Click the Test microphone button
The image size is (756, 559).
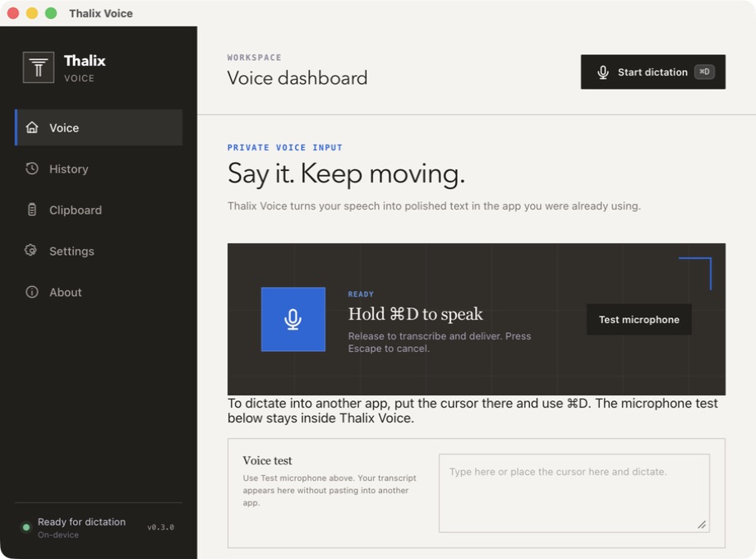[x=638, y=319]
